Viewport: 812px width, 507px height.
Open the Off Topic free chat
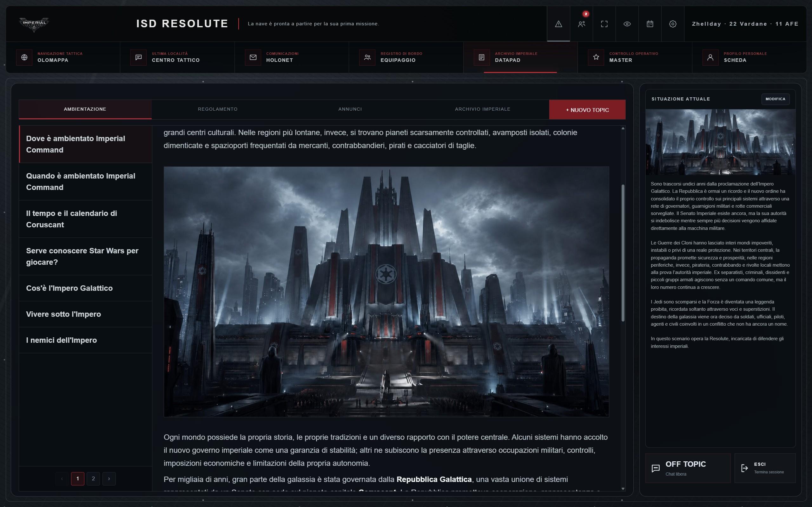[688, 468]
